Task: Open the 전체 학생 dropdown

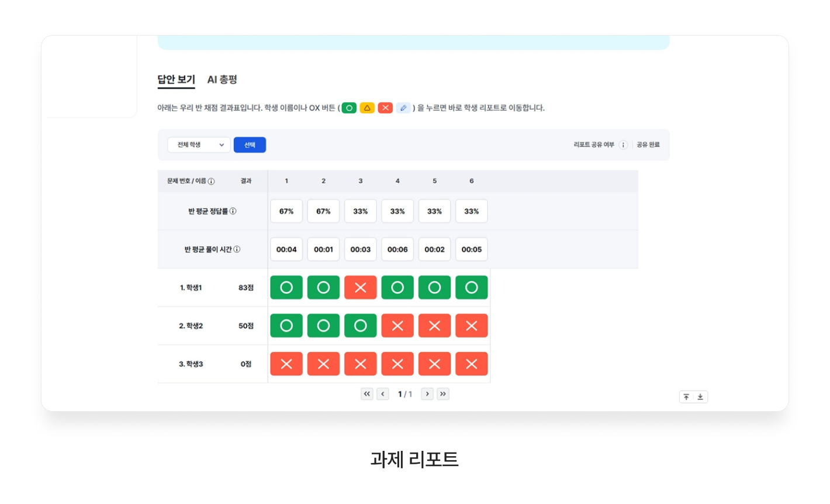Action: click(x=199, y=145)
